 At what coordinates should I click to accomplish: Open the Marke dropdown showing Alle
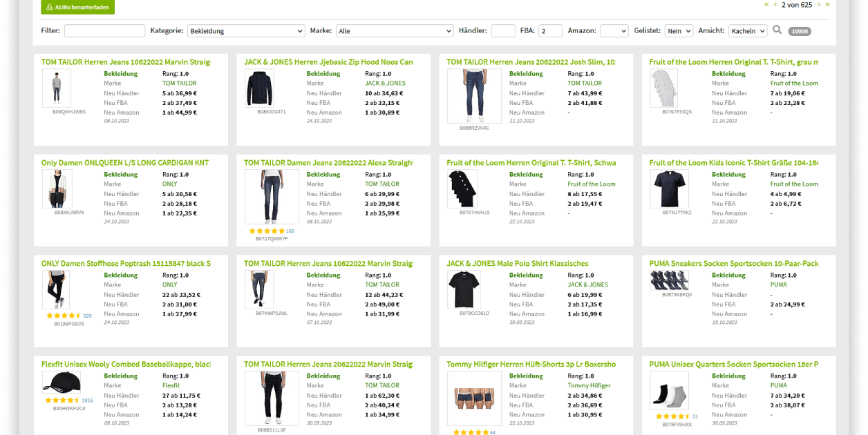[x=395, y=31]
